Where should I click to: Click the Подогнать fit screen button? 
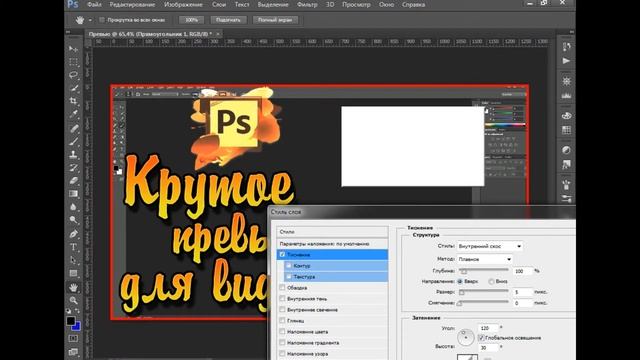[x=228, y=20]
